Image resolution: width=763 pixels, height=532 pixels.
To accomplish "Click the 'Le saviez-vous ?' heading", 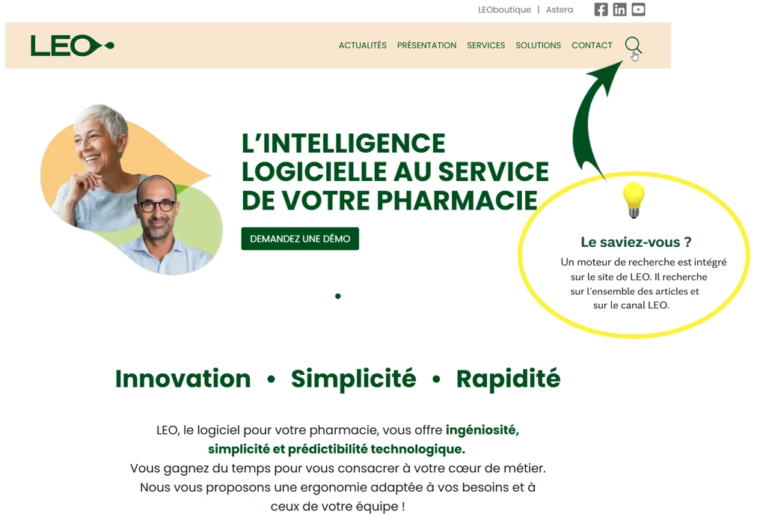I will click(636, 242).
